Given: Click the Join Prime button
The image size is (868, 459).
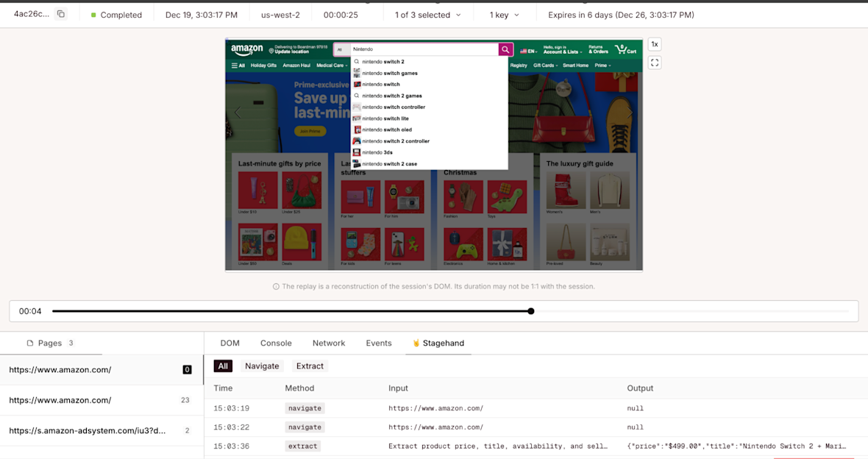Looking at the screenshot, I should click(x=310, y=131).
